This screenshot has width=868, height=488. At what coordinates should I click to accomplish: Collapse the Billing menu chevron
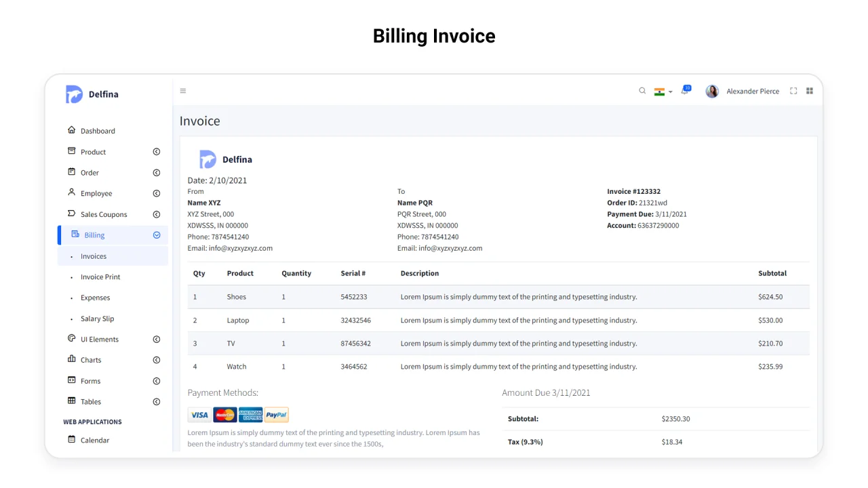tap(157, 235)
